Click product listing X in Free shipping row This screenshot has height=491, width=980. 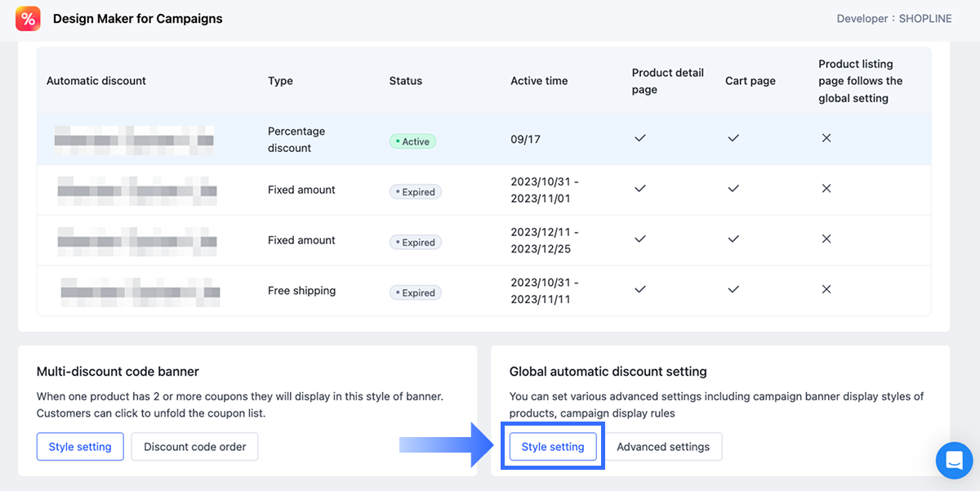coord(826,289)
